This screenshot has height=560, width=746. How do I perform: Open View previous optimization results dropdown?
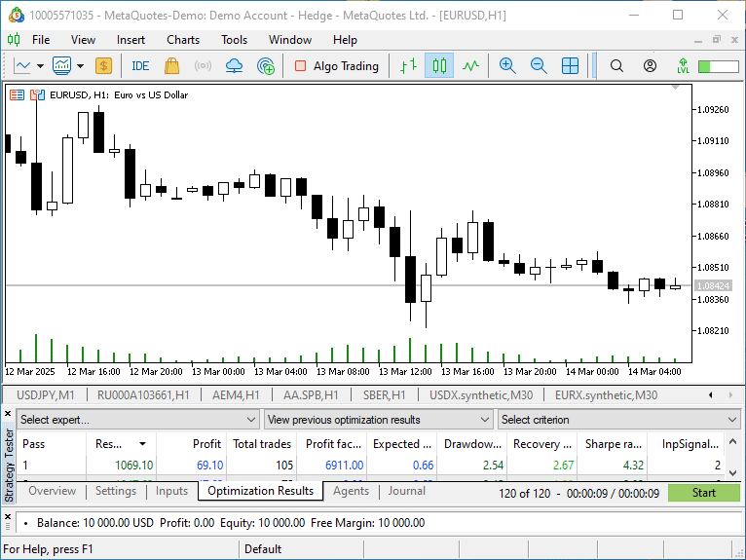pos(378,420)
